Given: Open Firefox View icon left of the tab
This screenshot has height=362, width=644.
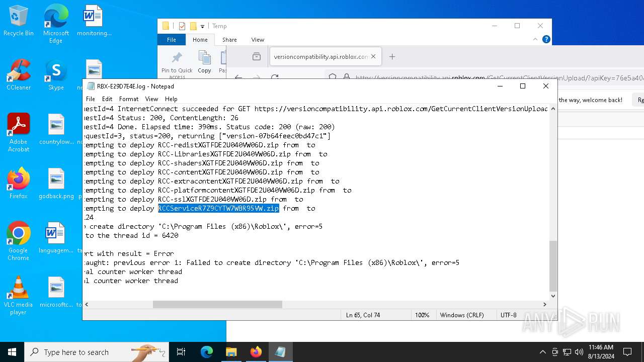Looking at the screenshot, I should (x=257, y=57).
